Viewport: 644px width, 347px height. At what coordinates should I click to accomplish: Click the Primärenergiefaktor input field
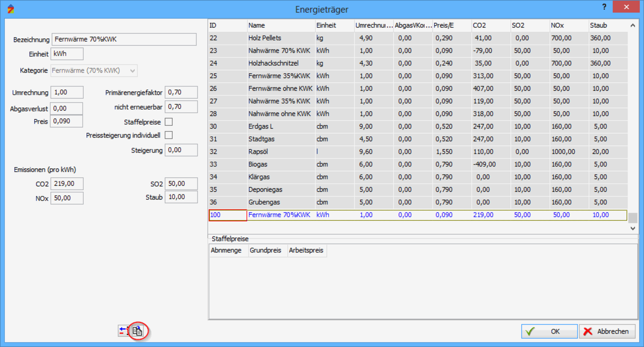click(181, 93)
